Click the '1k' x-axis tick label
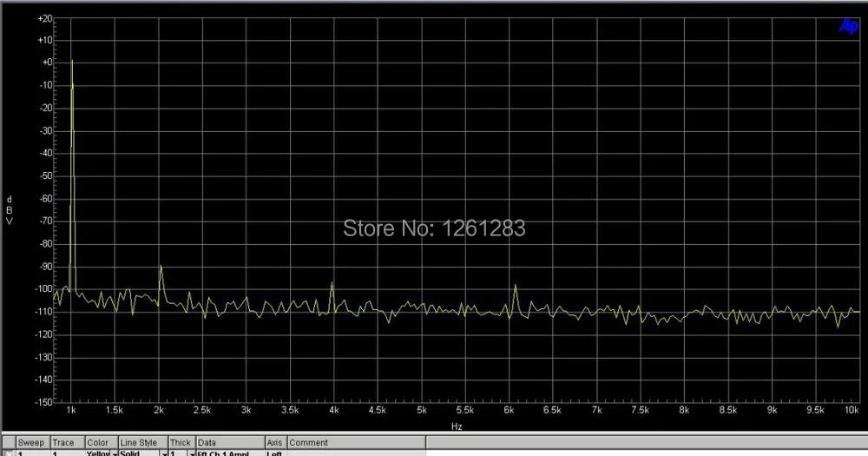The image size is (868, 456). pos(71,410)
